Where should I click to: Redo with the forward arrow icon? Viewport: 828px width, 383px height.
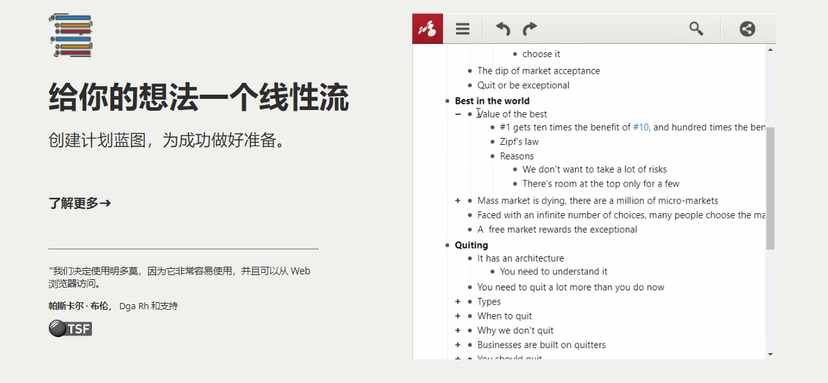click(x=530, y=29)
